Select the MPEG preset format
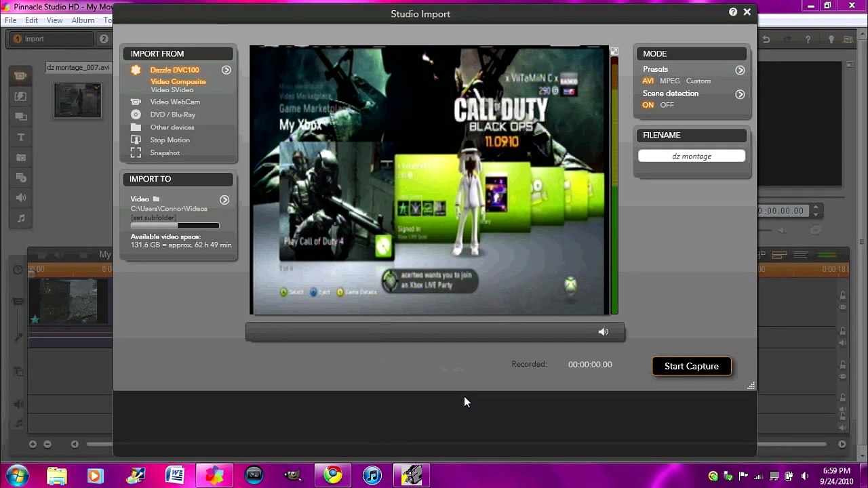The width and height of the screenshot is (868, 488). coord(669,81)
